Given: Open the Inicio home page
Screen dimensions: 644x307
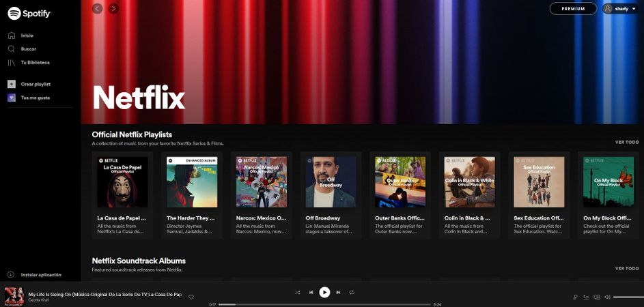Looking at the screenshot, I should pyautogui.click(x=27, y=35).
